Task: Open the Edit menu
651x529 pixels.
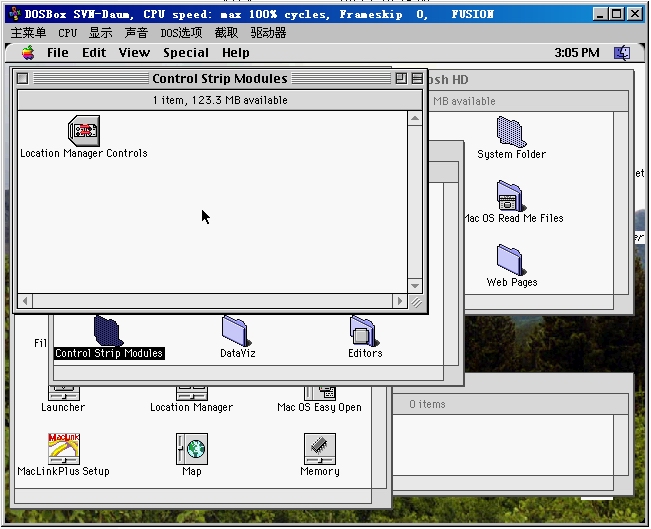Action: pyautogui.click(x=94, y=53)
